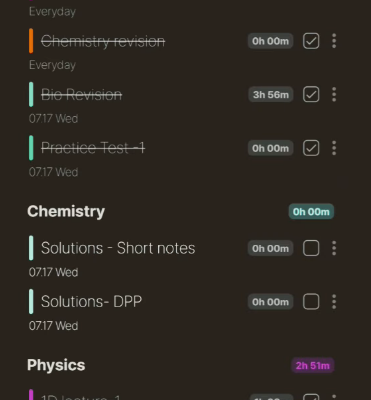
Task: Mark Solutions - Short notes as done
Action: [x=311, y=248]
